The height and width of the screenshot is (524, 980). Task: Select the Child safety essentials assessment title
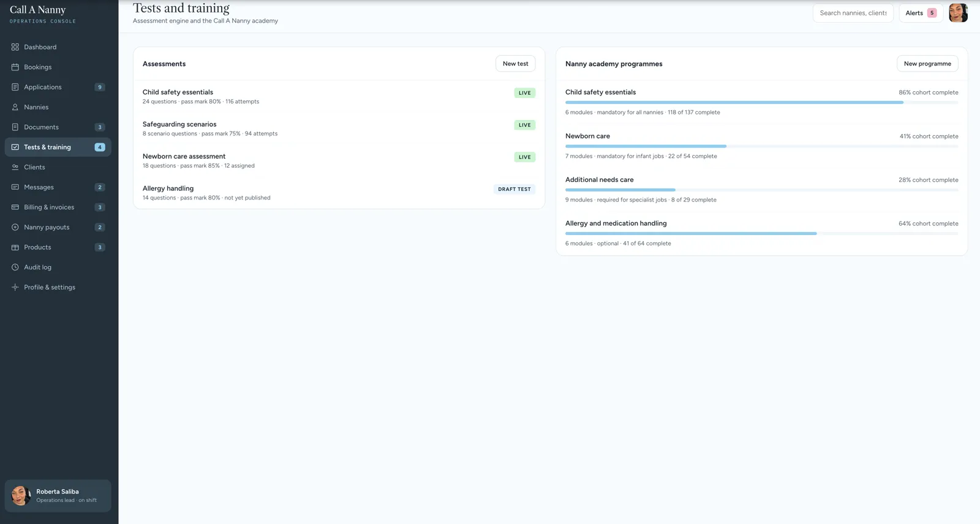click(x=178, y=92)
